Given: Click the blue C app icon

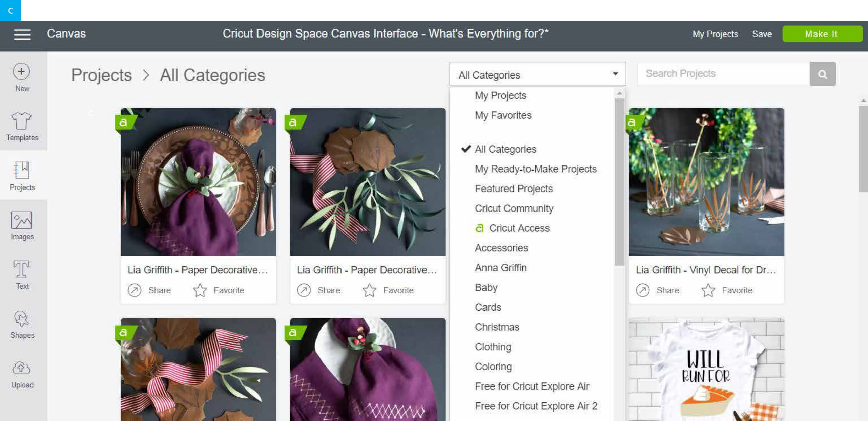Looking at the screenshot, I should pyautogui.click(x=11, y=10).
